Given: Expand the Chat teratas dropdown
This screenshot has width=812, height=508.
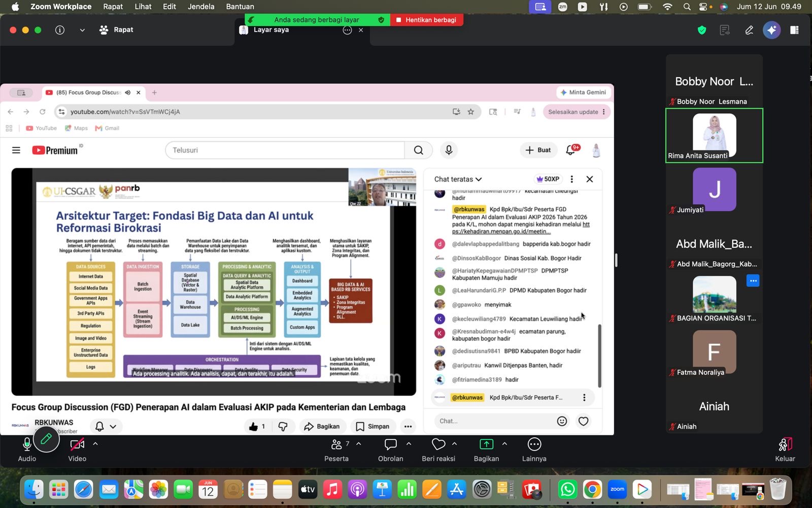Looking at the screenshot, I should point(458,179).
